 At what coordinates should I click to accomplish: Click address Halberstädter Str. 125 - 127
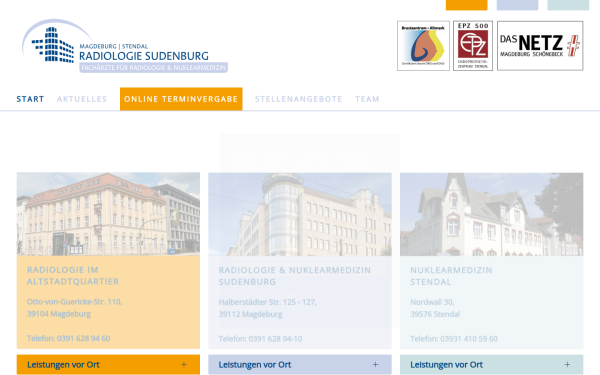267,302
